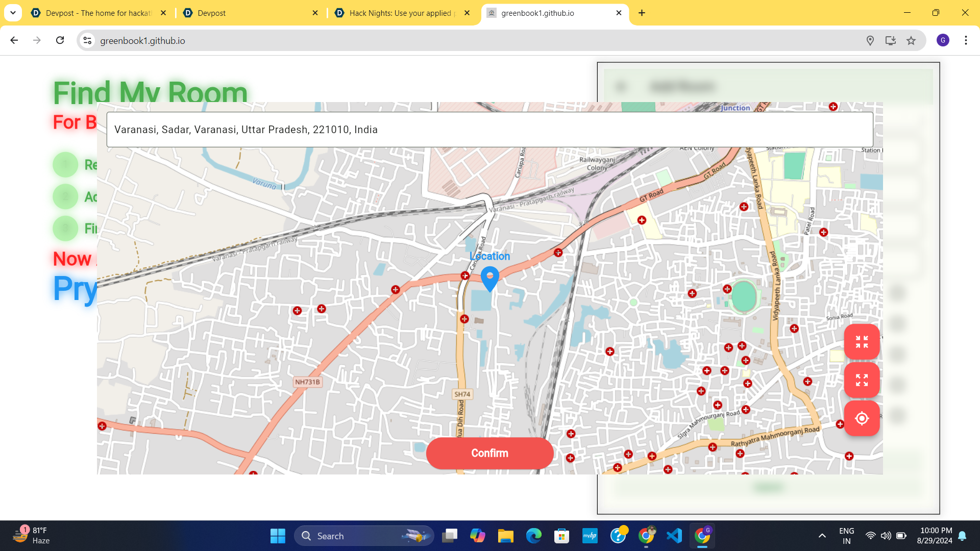Open the Chrome three-dot menu
The image size is (980, 551).
pos(966,40)
